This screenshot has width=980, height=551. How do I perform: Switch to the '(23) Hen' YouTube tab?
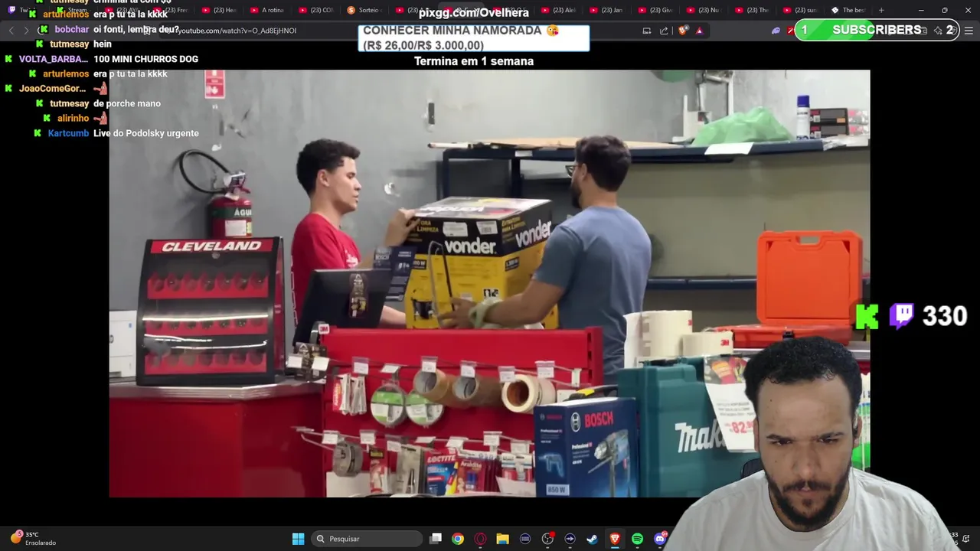point(220,10)
